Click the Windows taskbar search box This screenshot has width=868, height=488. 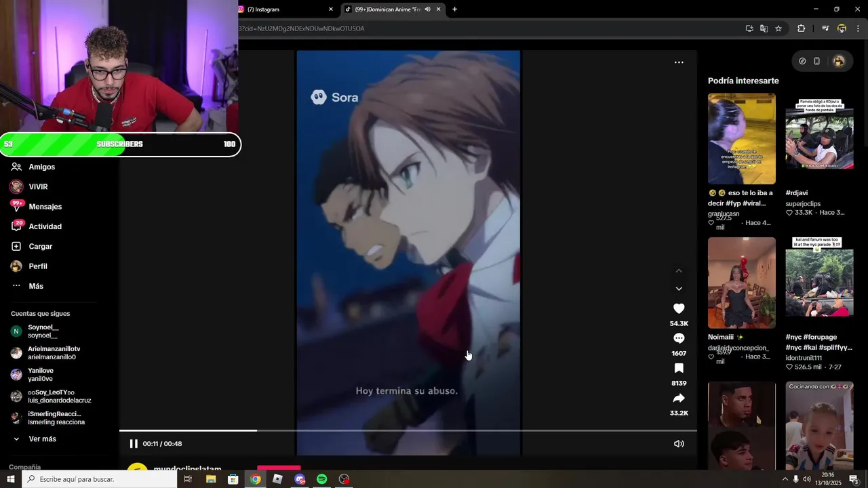point(100,479)
